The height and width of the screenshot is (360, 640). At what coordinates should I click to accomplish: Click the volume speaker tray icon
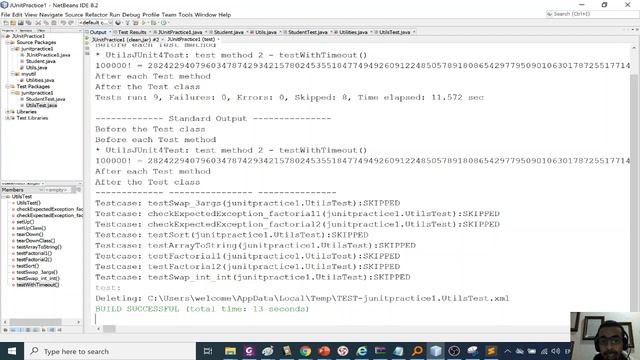pyautogui.click(x=556, y=351)
